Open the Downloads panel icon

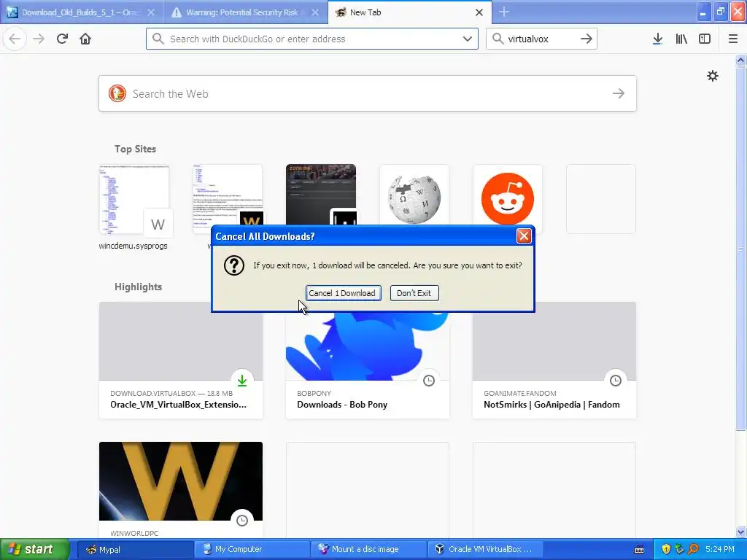pyautogui.click(x=657, y=39)
